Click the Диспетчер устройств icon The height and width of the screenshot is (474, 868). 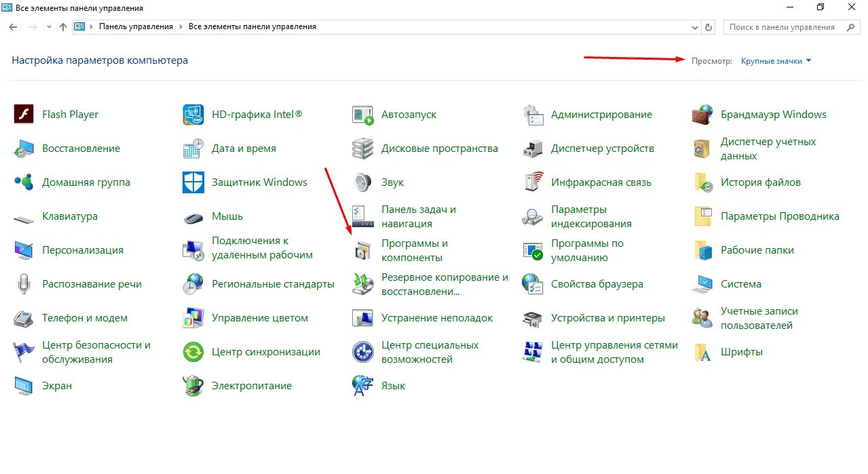point(533,149)
